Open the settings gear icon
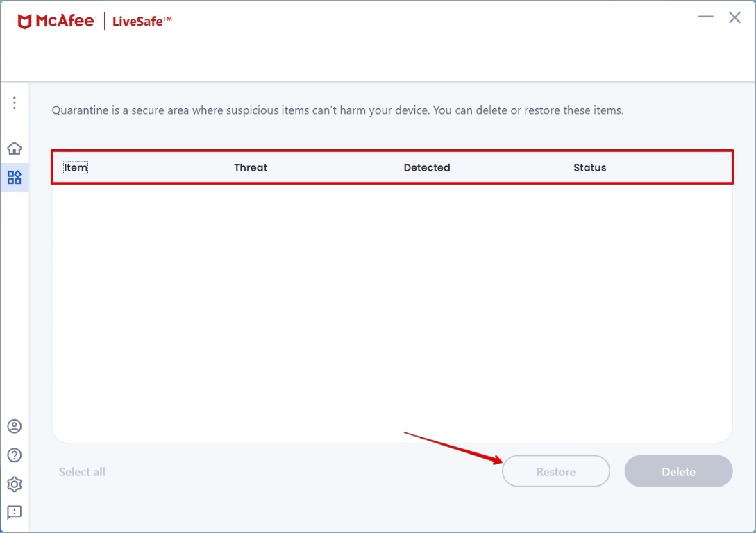This screenshot has height=533, width=756. tap(15, 484)
